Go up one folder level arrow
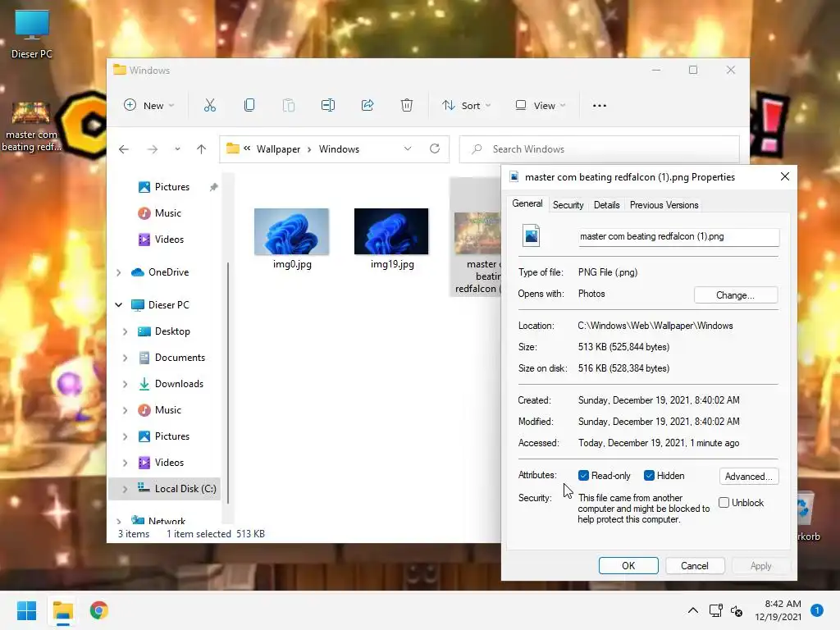 pyautogui.click(x=202, y=149)
